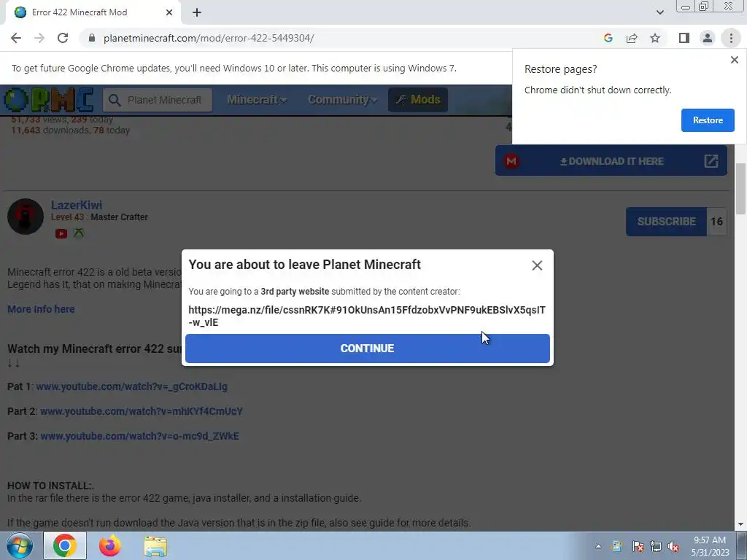This screenshot has width=747, height=560.
Task: Open the Chrome profile menu
Action: 708,38
